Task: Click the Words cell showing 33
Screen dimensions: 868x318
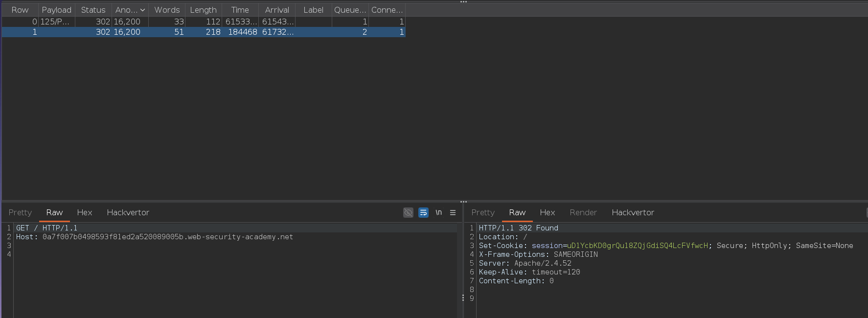Action: pyautogui.click(x=167, y=22)
